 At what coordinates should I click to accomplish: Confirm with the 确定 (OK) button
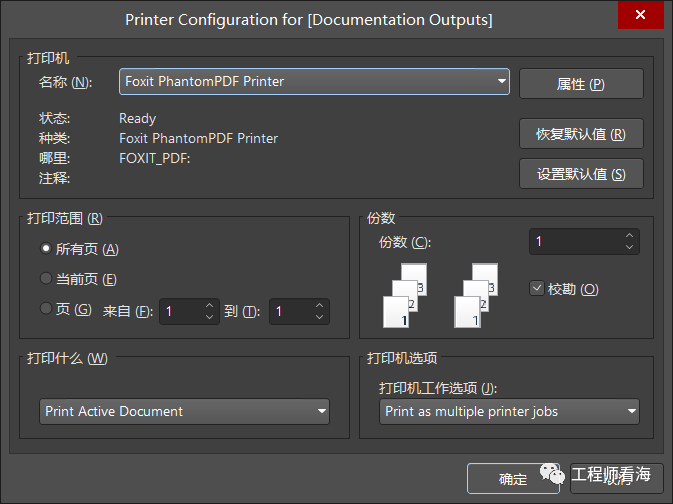(x=513, y=479)
